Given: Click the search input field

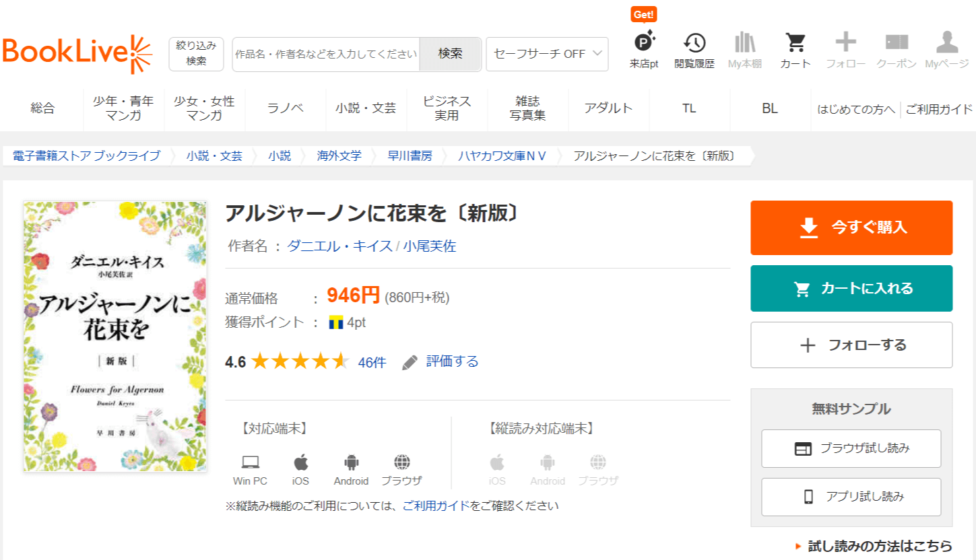Looking at the screenshot, I should pyautogui.click(x=326, y=54).
